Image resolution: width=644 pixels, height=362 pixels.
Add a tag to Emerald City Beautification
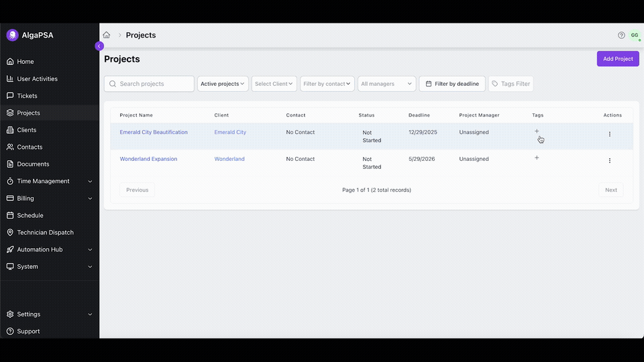pos(537,131)
